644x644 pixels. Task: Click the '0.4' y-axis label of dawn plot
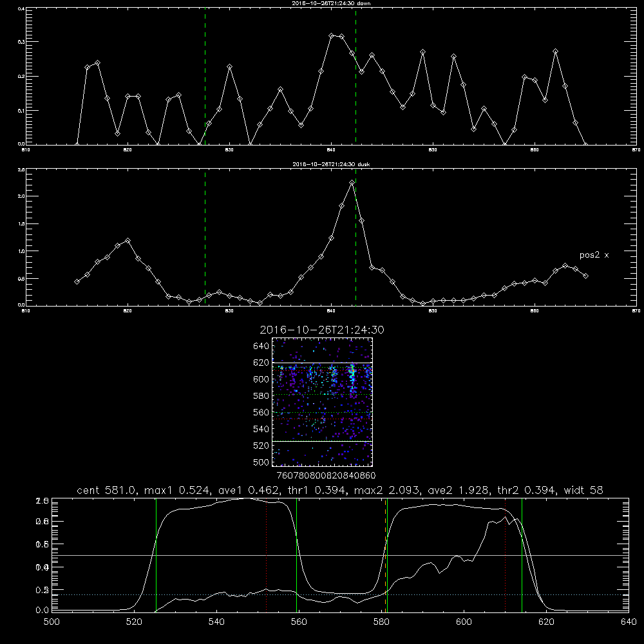click(x=21, y=8)
